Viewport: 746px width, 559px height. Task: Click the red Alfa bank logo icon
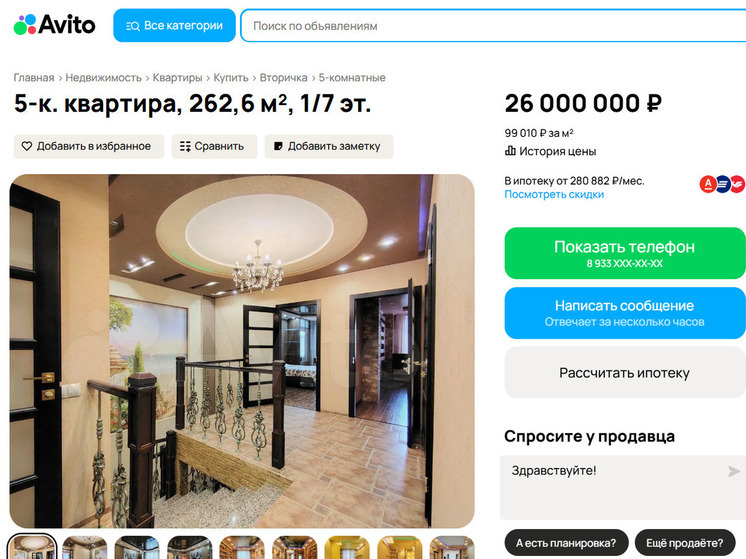pos(708,184)
